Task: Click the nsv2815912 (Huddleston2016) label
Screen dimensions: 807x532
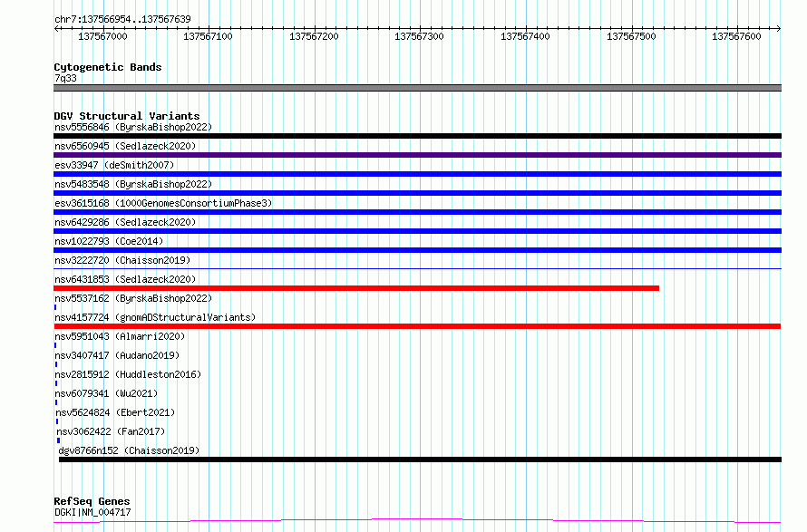Action: 128,374
